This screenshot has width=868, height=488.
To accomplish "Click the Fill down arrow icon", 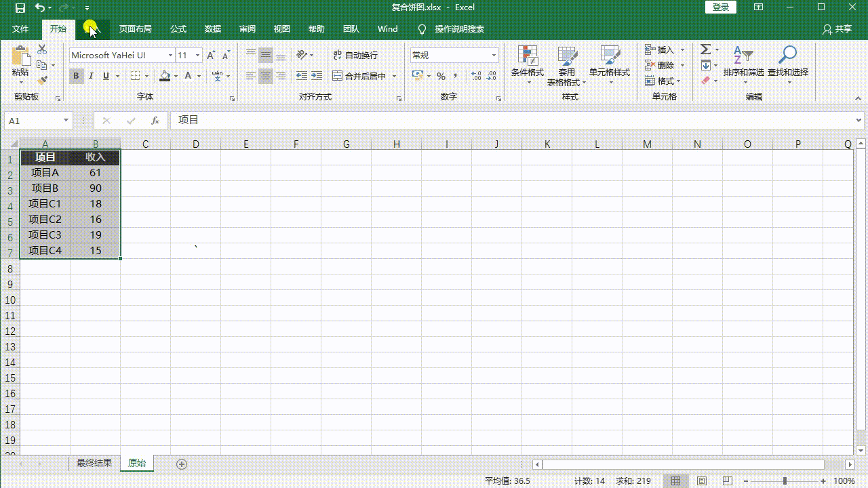I will pyautogui.click(x=705, y=65).
